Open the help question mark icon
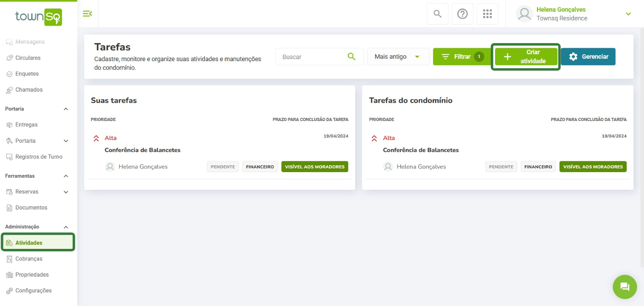The image size is (644, 306). pos(462,14)
